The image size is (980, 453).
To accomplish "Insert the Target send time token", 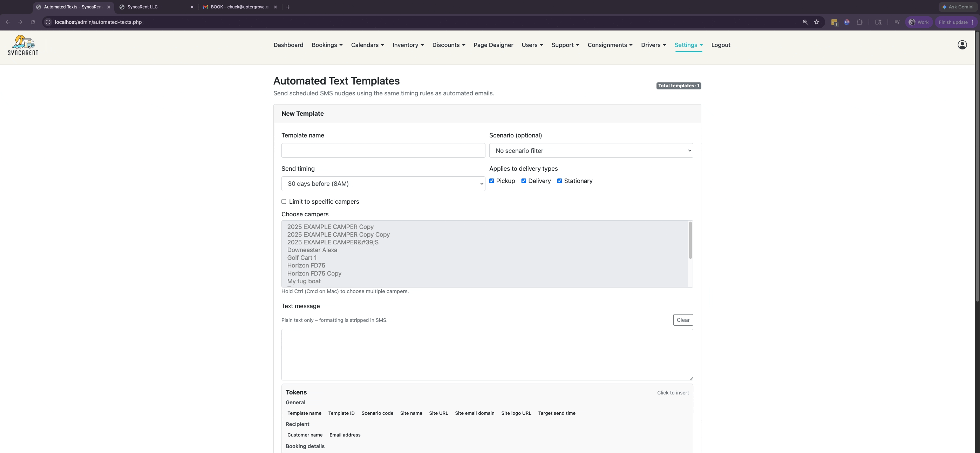I will [557, 413].
